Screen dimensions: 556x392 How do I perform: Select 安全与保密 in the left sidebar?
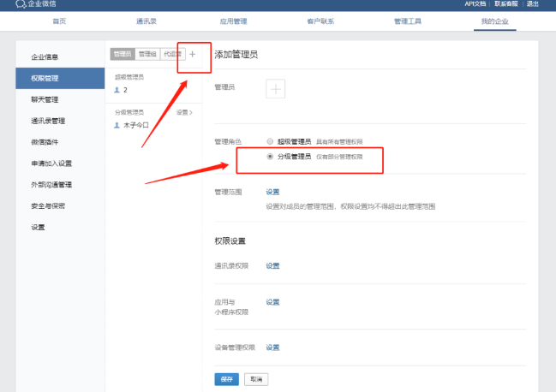point(48,205)
